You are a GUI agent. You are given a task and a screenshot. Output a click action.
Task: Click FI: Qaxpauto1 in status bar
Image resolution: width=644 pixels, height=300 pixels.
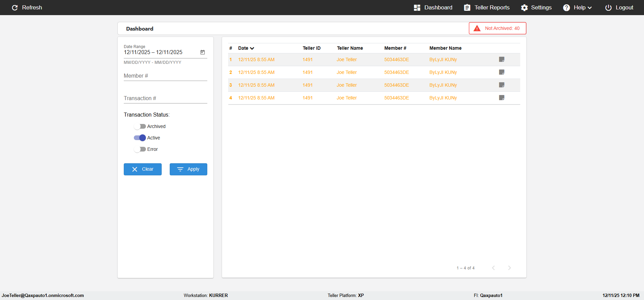(488, 296)
